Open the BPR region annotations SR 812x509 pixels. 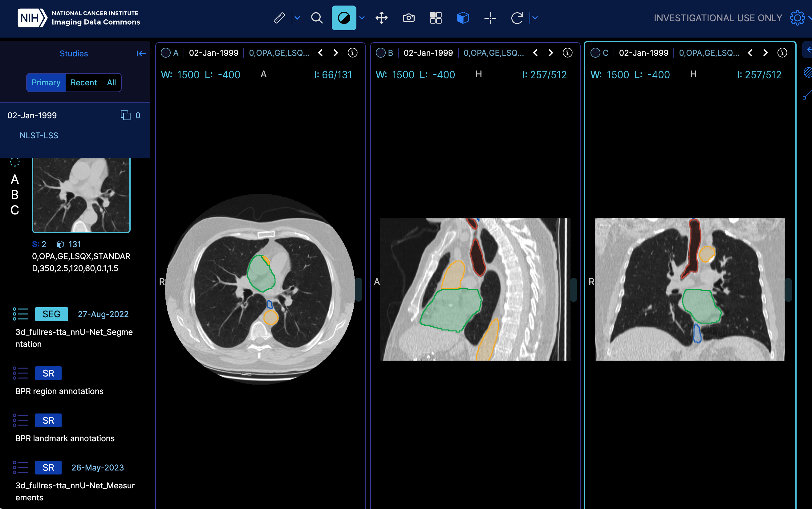click(x=48, y=373)
